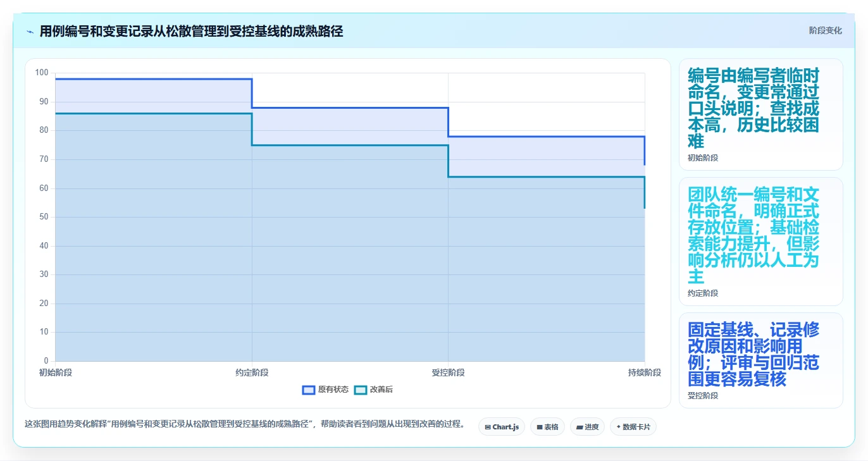This screenshot has width=868, height=461.
Task: Click the chart title heading text
Action: pos(191,31)
